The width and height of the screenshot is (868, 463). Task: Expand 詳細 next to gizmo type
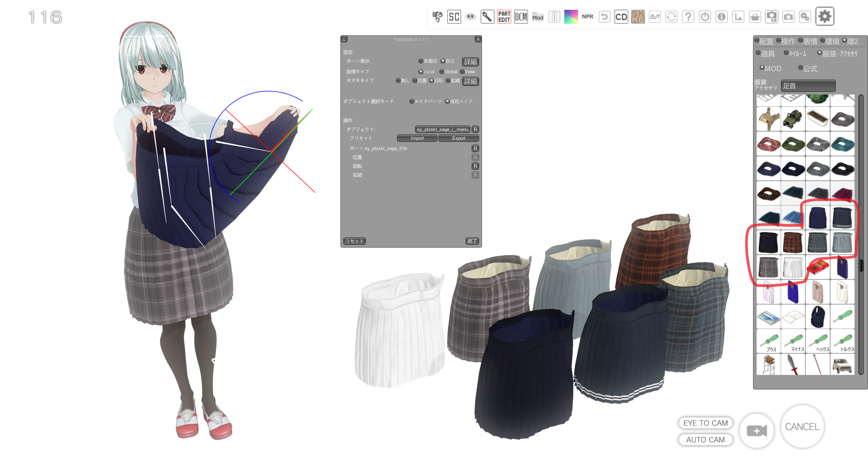pos(470,81)
